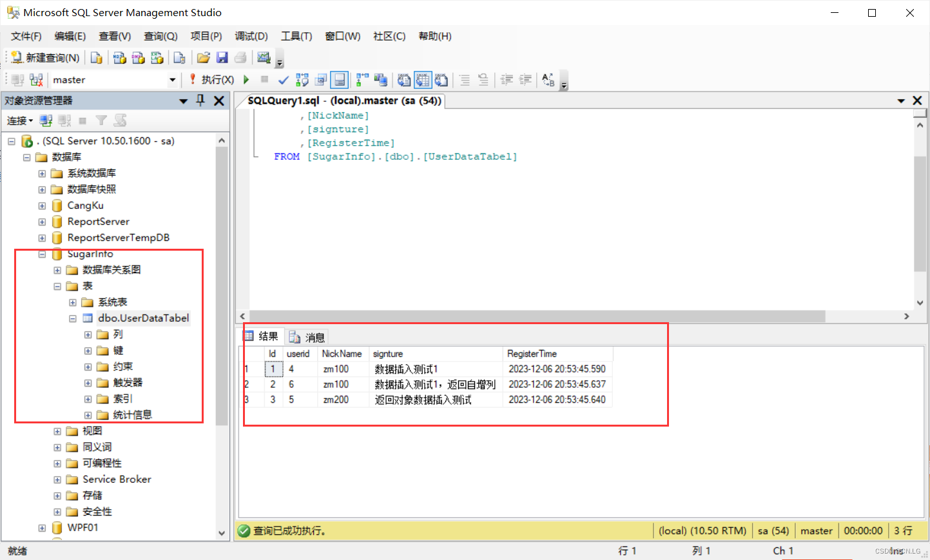Viewport: 930px width, 560px height.
Task: Expand the CangKu database node
Action: (42, 206)
